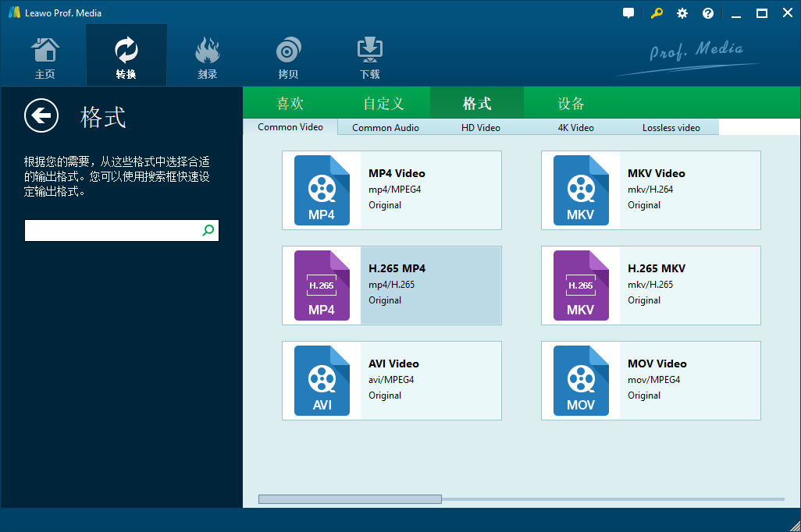Image resolution: width=801 pixels, height=532 pixels.
Task: Click the mov/MPEG4 codec text
Action: click(x=654, y=380)
